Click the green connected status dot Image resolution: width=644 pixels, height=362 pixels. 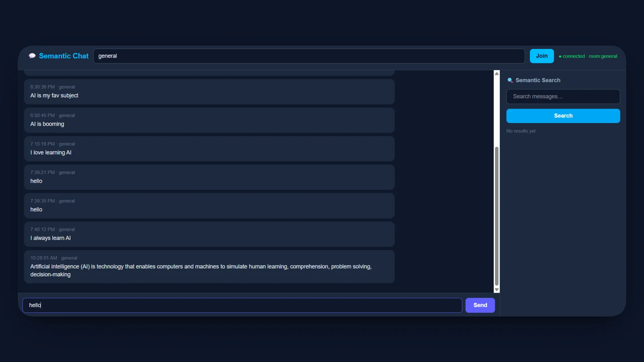(x=560, y=56)
